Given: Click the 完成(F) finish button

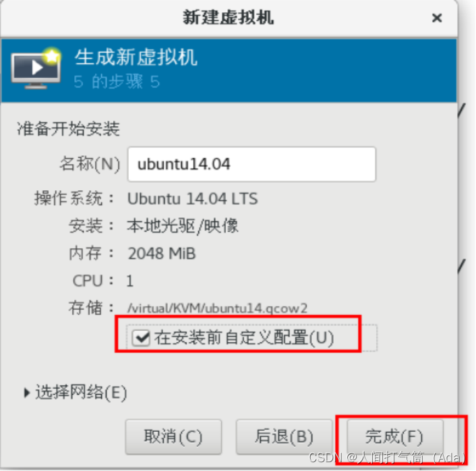Looking at the screenshot, I should [394, 437].
